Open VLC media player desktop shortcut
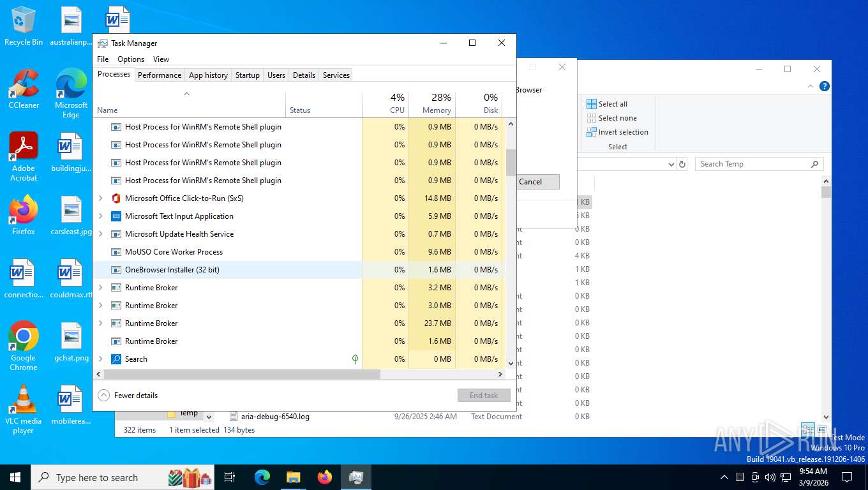 (x=24, y=410)
